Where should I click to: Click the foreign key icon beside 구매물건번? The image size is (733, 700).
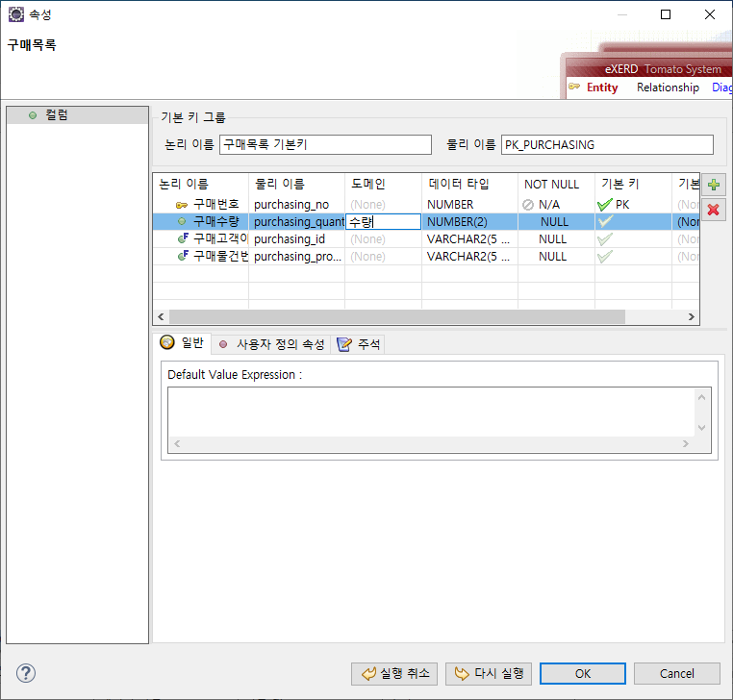[183, 256]
